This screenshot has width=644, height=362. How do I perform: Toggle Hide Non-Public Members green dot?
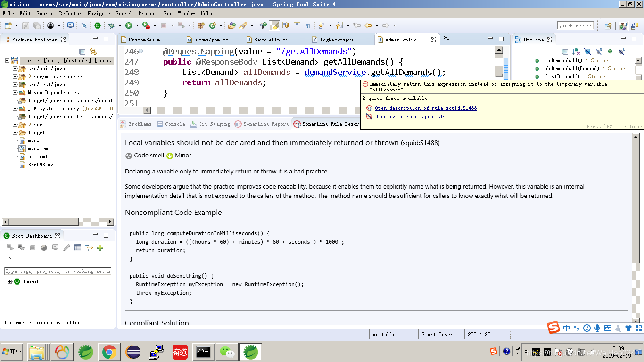coord(610,51)
